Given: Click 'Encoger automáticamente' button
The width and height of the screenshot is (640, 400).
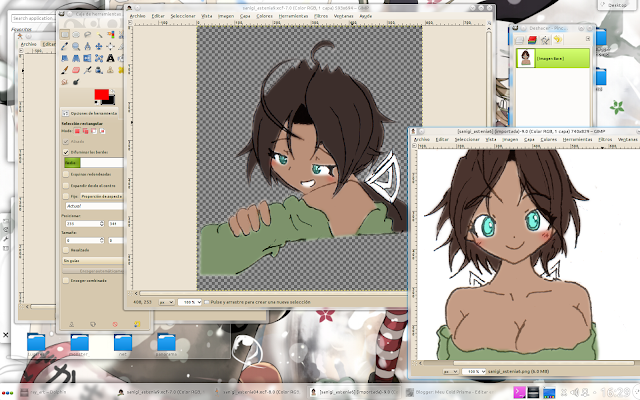Looking at the screenshot, I should click(93, 271).
